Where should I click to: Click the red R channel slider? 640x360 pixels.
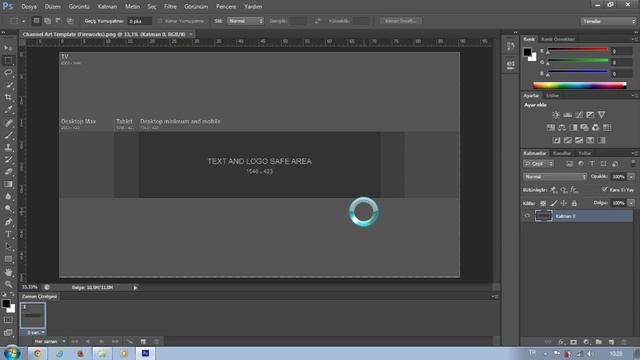[578, 51]
